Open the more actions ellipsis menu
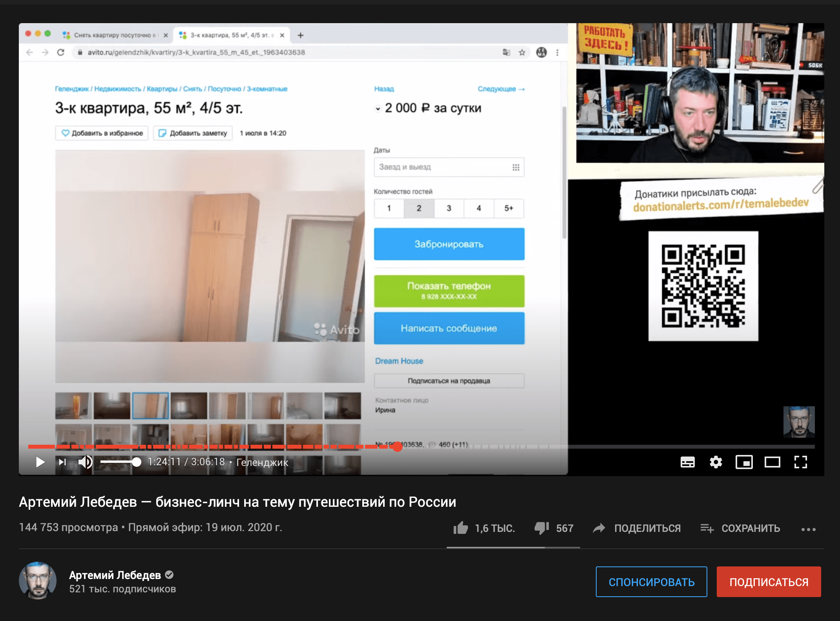Image resolution: width=840 pixels, height=621 pixels. 809,529
